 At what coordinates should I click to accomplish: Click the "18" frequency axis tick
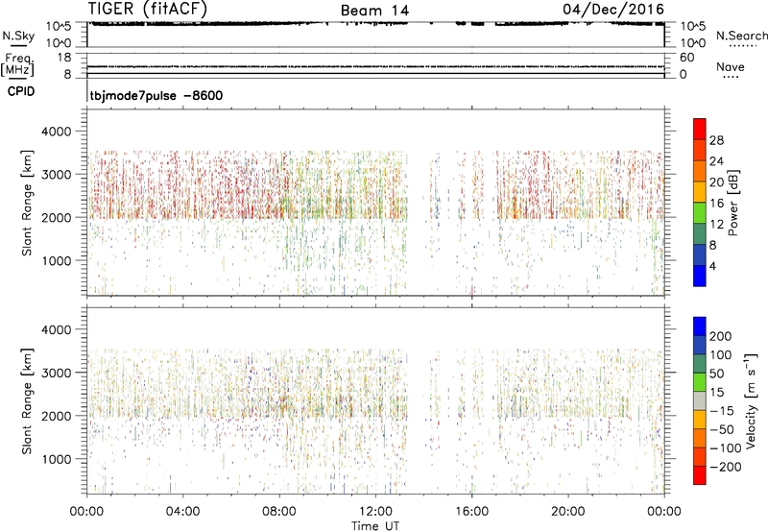coord(64,58)
